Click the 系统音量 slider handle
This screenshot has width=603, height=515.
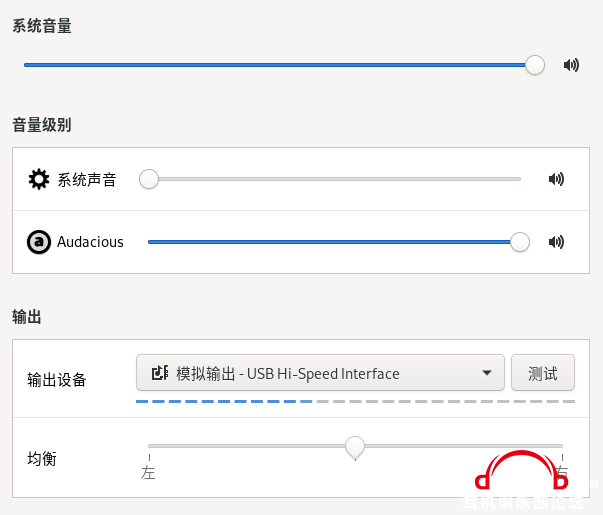(x=535, y=65)
